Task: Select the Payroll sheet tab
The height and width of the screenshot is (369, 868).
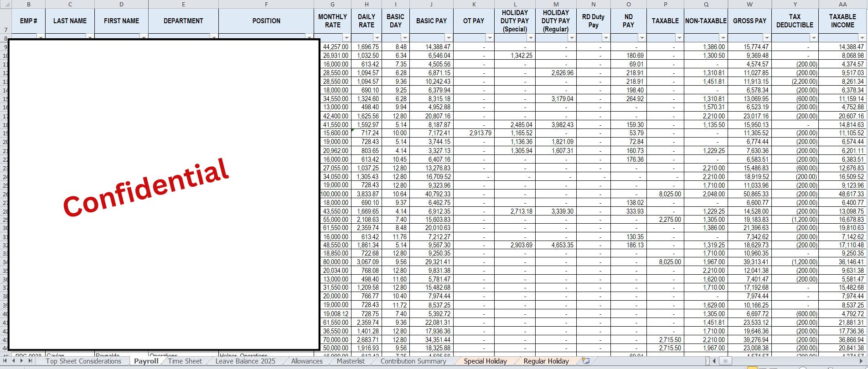Action: tap(146, 361)
